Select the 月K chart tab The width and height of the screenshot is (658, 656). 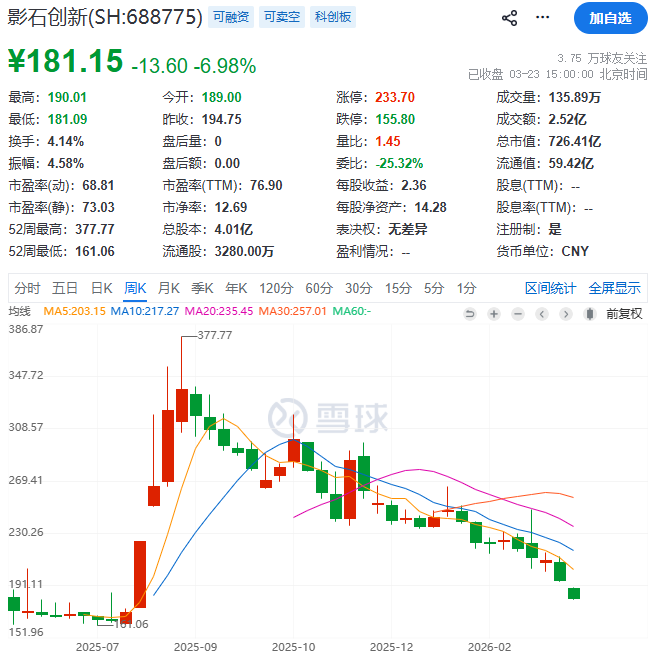click(x=168, y=288)
